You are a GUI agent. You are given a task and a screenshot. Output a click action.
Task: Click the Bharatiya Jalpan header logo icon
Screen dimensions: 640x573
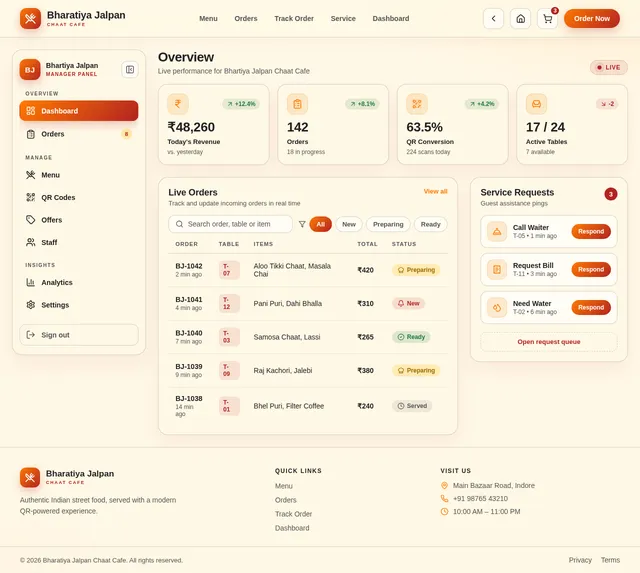tap(30, 18)
